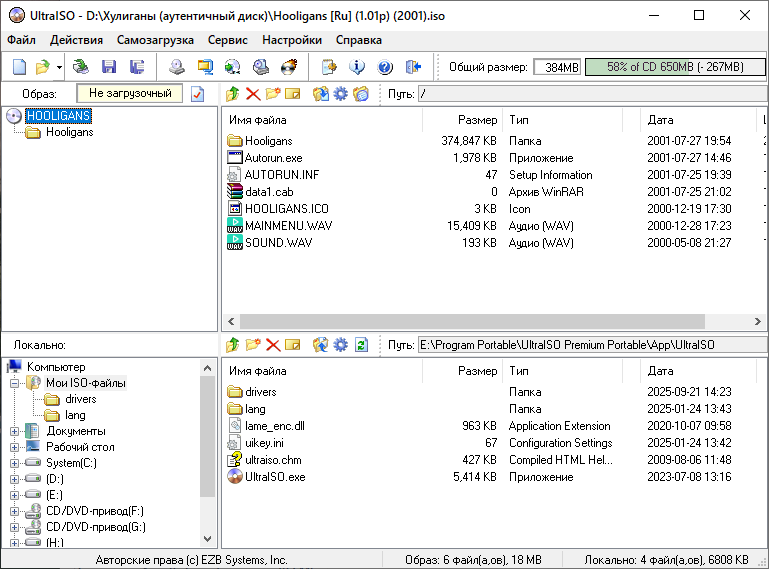
Task: Open the Самозагрузка menu
Action: coord(155,40)
